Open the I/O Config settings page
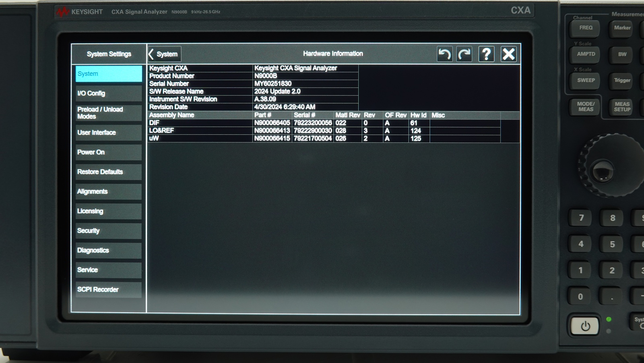Viewport: 644px width, 363px height. (109, 93)
